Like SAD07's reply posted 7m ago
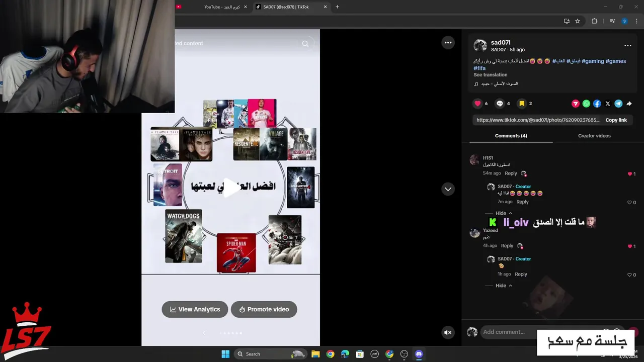This screenshot has height=362, width=644. [x=629, y=202]
